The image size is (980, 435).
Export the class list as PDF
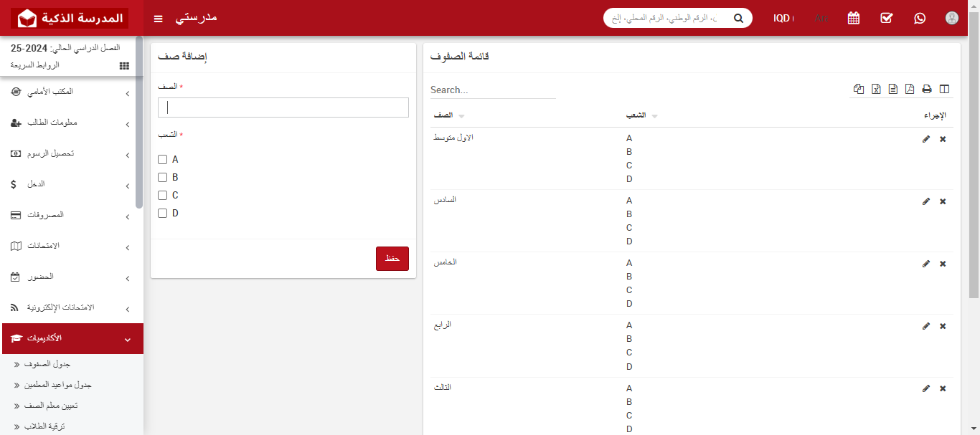coord(909,89)
